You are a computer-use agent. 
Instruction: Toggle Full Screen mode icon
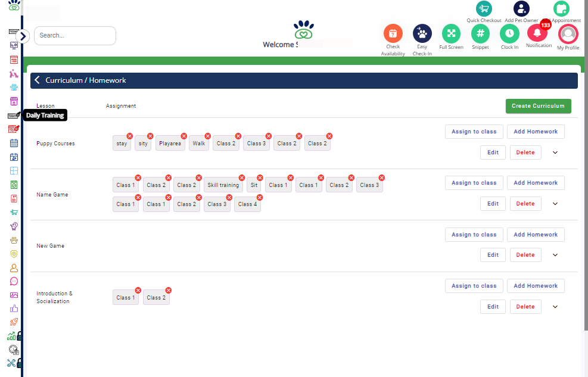[451, 33]
